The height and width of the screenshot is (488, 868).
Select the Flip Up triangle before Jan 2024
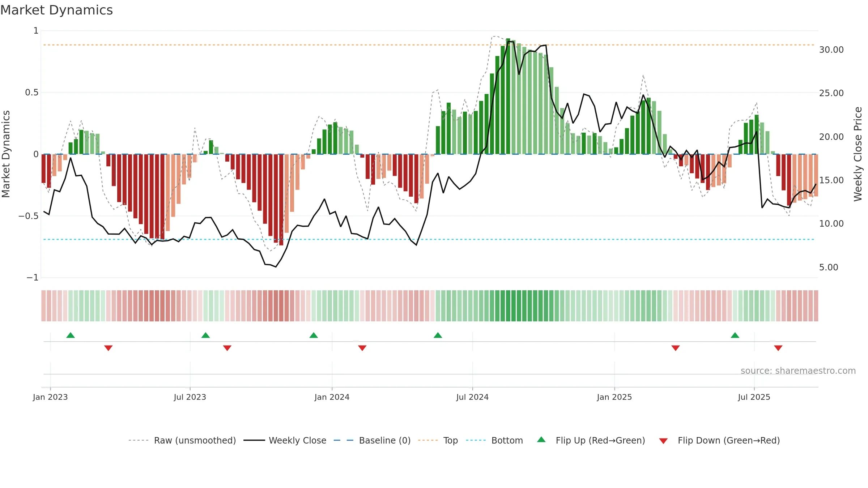tap(314, 335)
